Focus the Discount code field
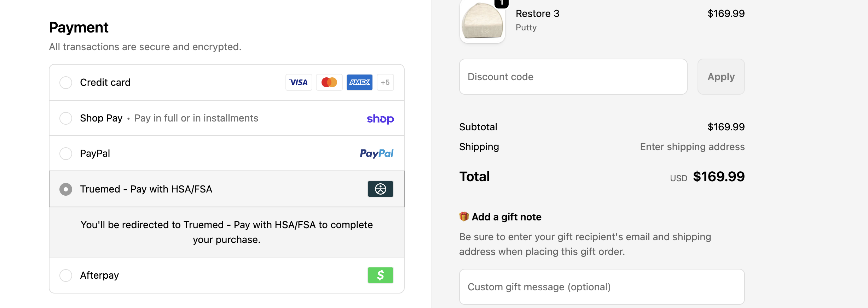This screenshot has height=308, width=868. point(573,77)
